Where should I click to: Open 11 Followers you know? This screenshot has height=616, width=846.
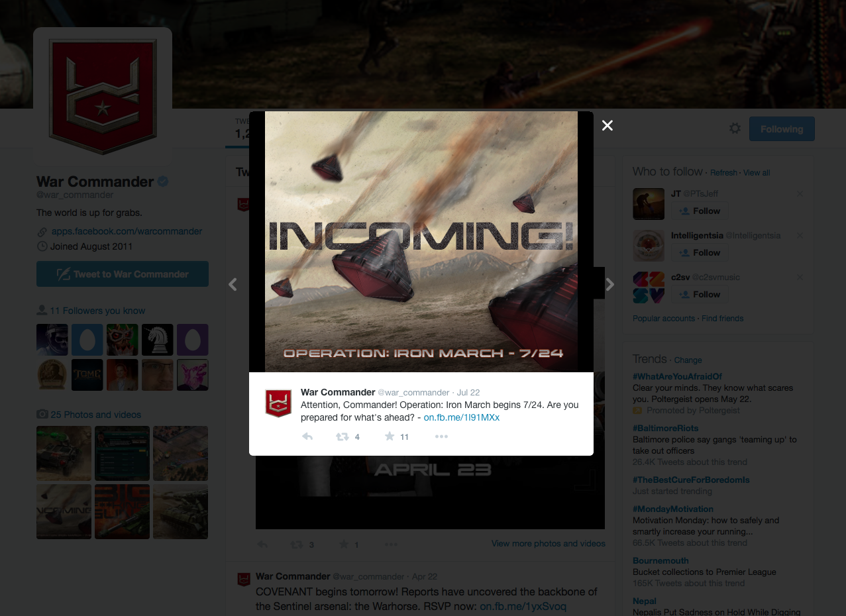click(97, 311)
